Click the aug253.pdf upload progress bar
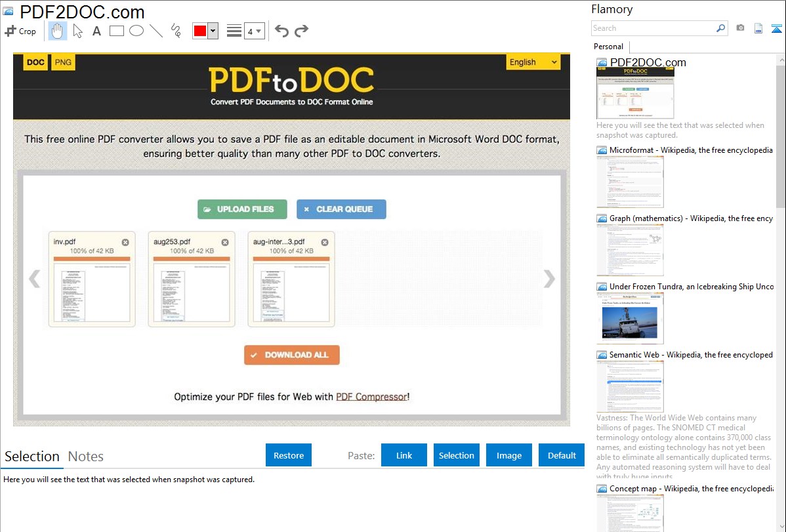Screen dimensions: 786x532 click(x=192, y=258)
